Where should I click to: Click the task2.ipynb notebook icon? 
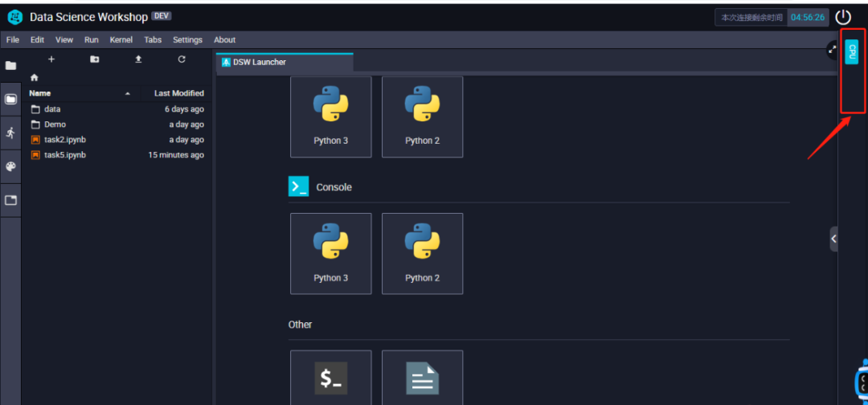tap(35, 140)
